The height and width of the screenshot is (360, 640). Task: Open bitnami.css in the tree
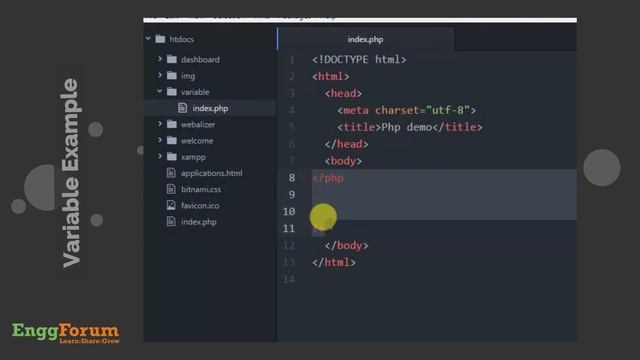[x=201, y=189]
